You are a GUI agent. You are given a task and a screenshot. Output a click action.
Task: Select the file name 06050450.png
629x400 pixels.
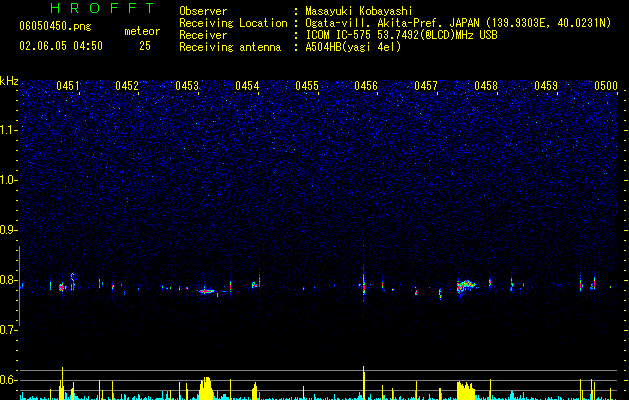point(55,27)
